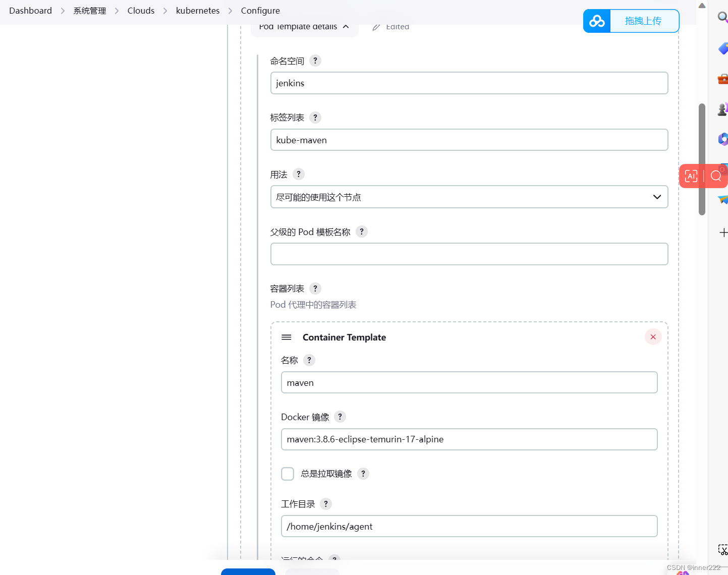Open help for 标签列表 field
The image size is (728, 575).
[x=315, y=118]
